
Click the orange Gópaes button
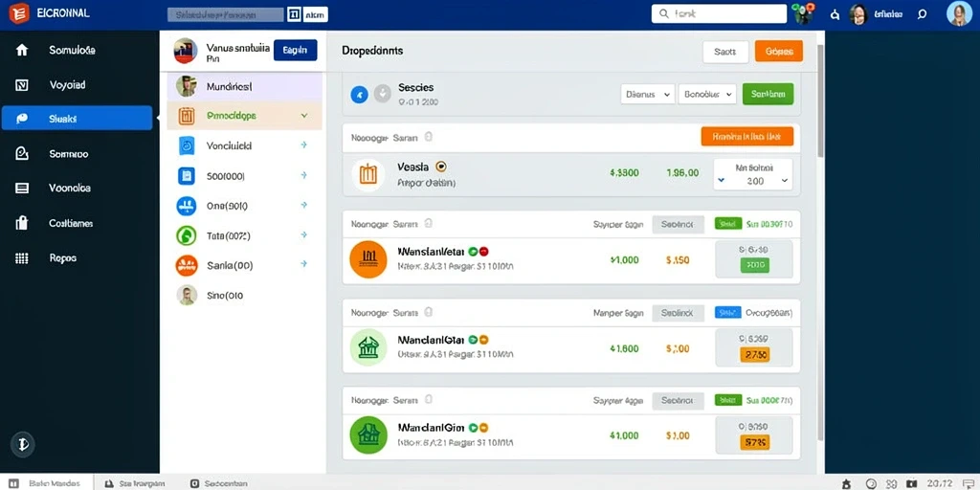click(x=779, y=52)
